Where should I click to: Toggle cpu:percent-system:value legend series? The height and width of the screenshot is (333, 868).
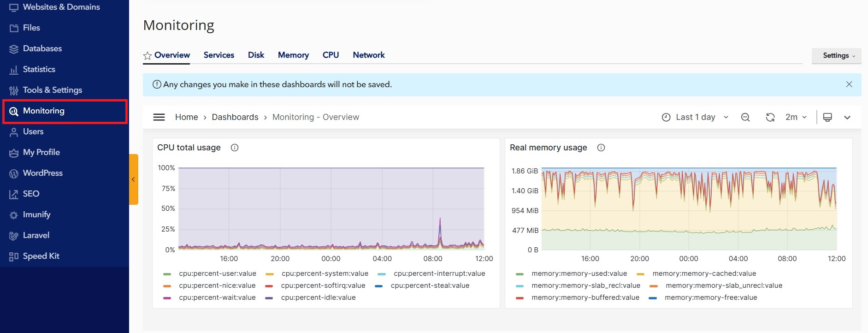click(325, 274)
